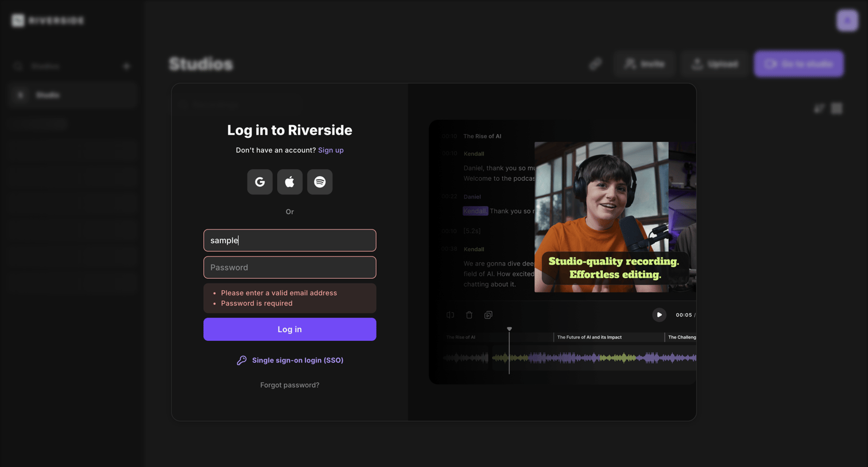
Task: Click the plus icon in the blurred sidebar
Action: point(127,67)
